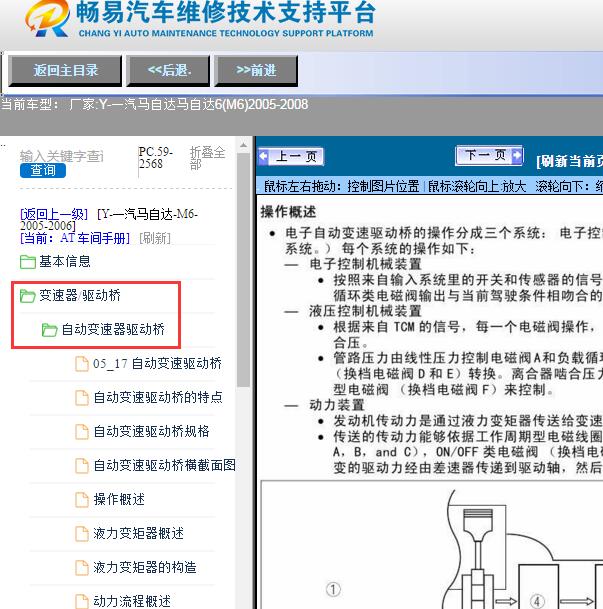Collapse the 自动变速器驱动桥 folder icon
Screen dimensions: 603x609
click(x=49, y=330)
